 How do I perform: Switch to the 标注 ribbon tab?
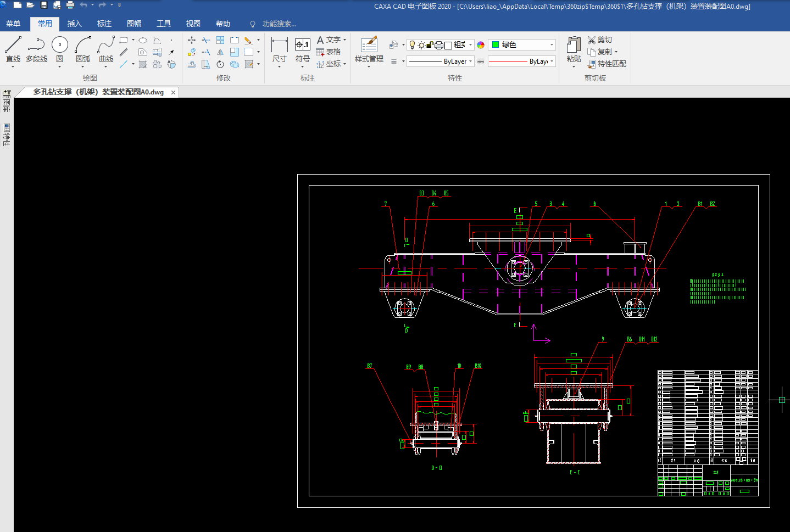click(104, 24)
